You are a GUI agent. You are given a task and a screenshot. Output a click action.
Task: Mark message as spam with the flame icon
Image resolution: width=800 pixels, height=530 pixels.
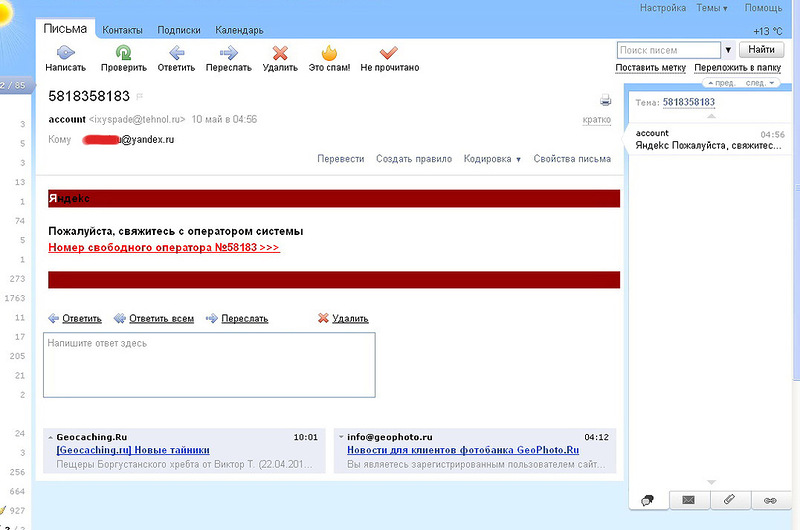click(329, 52)
